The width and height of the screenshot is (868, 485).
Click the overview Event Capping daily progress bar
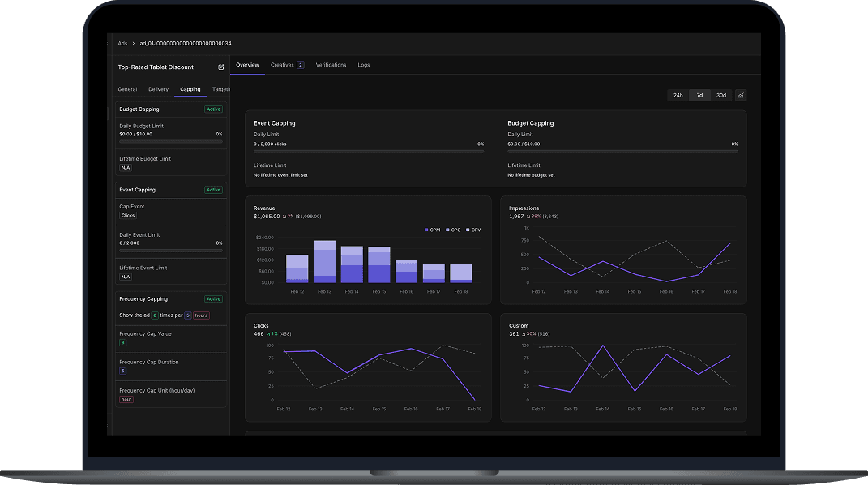(x=369, y=152)
